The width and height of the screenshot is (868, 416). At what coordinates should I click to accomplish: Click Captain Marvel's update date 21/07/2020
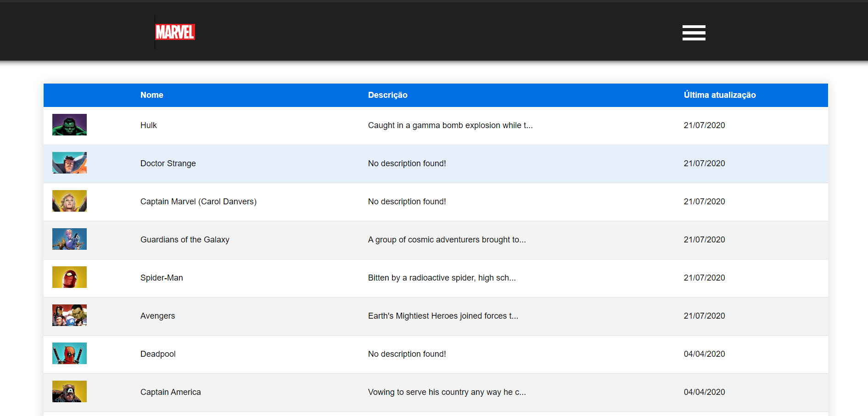[705, 202]
